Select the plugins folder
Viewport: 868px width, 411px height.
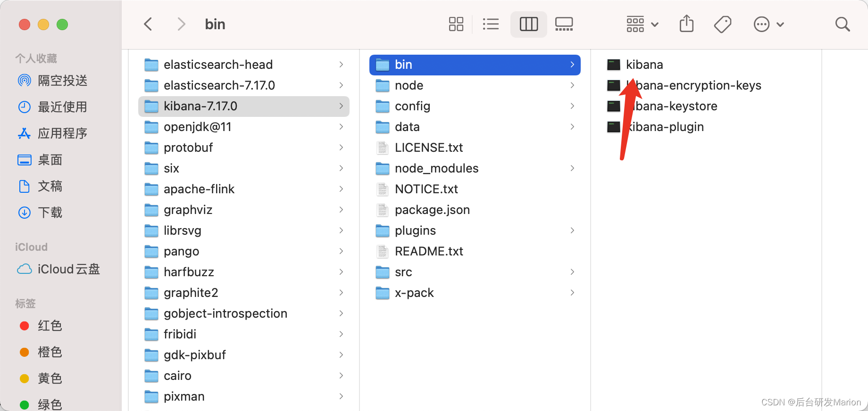pos(475,230)
